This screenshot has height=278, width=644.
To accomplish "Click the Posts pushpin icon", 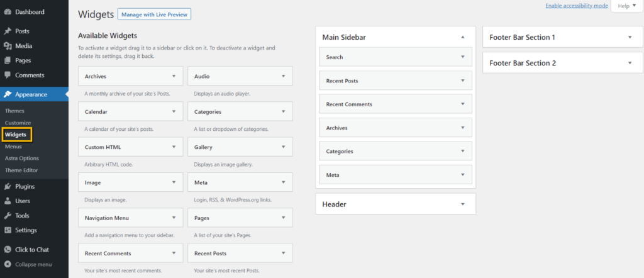I will pos(8,31).
